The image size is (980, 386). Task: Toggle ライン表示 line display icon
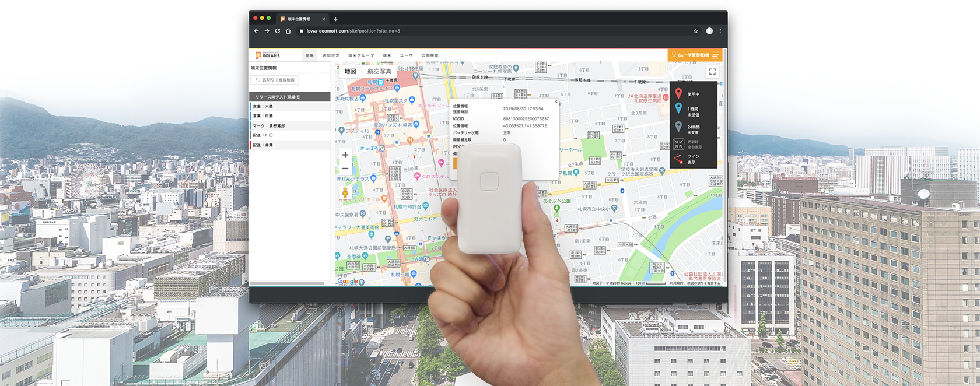678,159
